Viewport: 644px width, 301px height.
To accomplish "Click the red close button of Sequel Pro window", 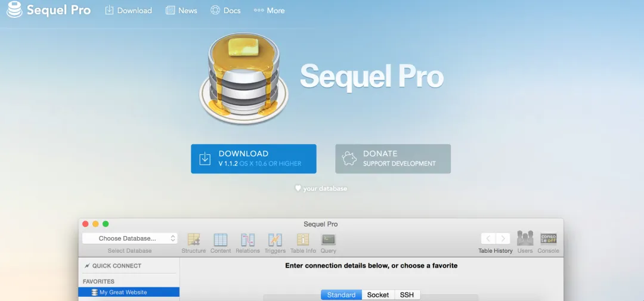I will coord(85,224).
